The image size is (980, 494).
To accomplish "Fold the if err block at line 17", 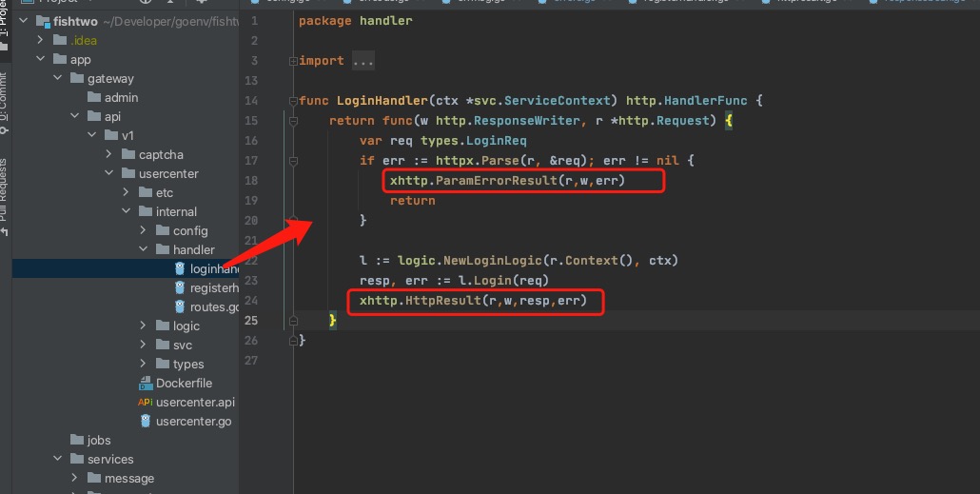I will pyautogui.click(x=293, y=161).
